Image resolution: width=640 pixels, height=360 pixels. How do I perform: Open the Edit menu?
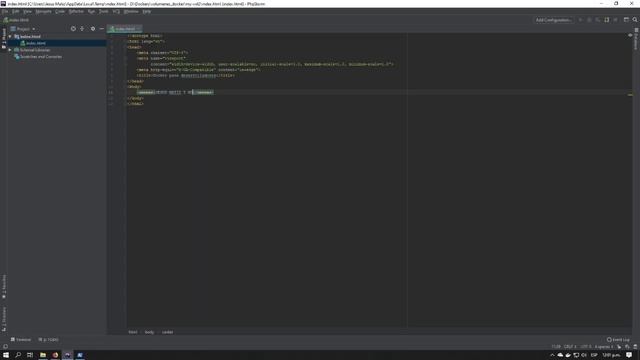coord(16,11)
